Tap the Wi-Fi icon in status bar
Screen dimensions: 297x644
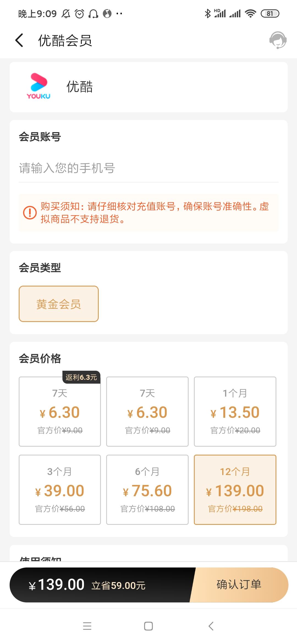pos(250,13)
